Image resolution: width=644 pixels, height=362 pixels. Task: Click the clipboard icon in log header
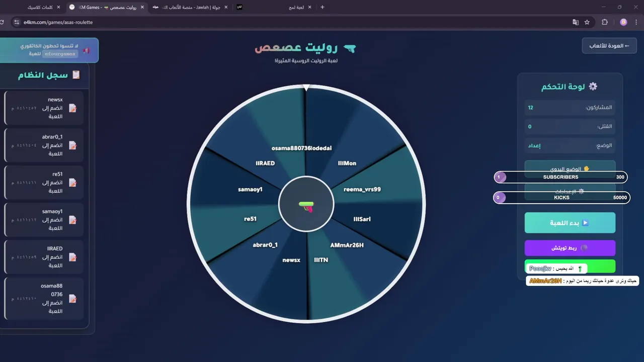click(76, 75)
